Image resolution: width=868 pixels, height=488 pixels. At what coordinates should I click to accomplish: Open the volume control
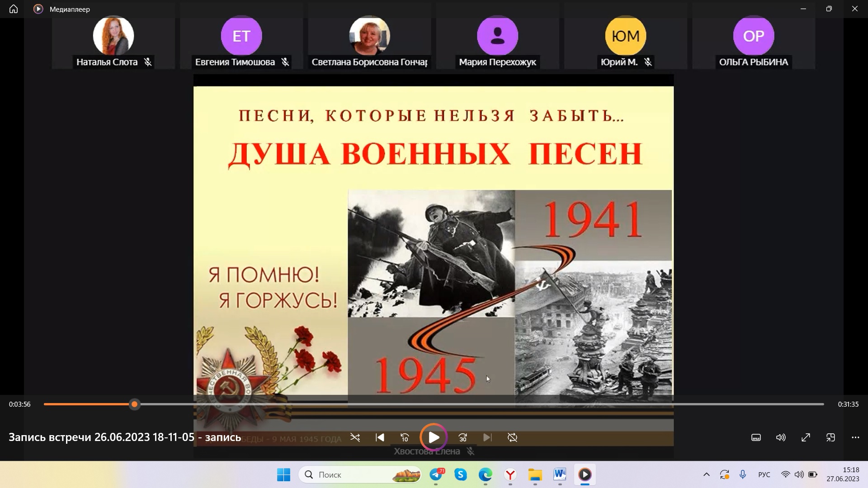pos(781,437)
